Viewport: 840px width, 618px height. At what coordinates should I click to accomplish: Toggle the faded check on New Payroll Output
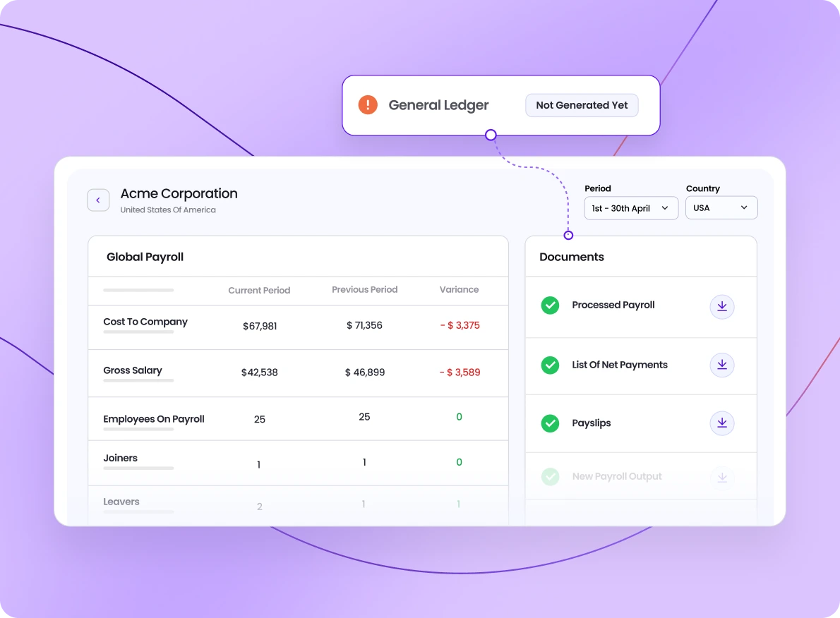(x=550, y=477)
